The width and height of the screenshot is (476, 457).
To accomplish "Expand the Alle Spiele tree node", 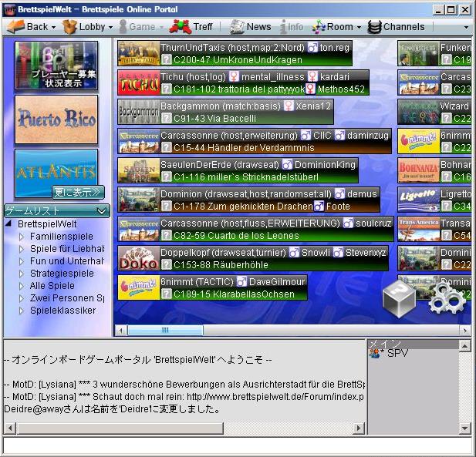I will (22, 286).
